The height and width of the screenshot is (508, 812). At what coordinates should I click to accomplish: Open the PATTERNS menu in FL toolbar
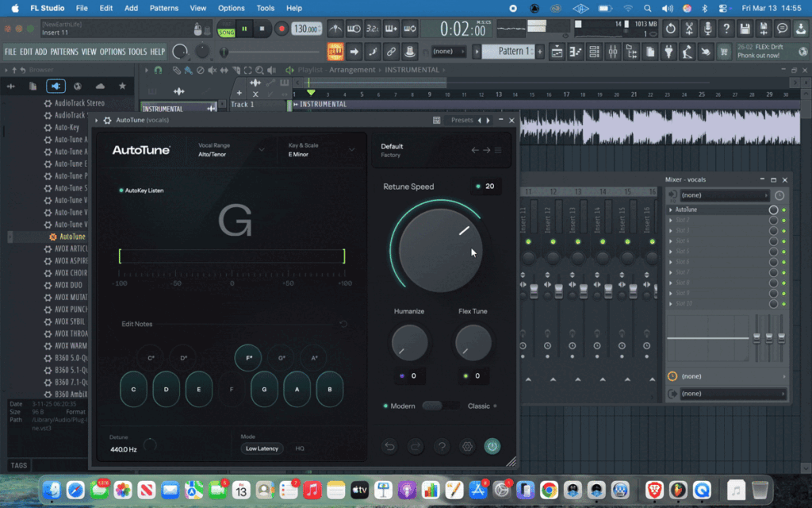pos(64,52)
